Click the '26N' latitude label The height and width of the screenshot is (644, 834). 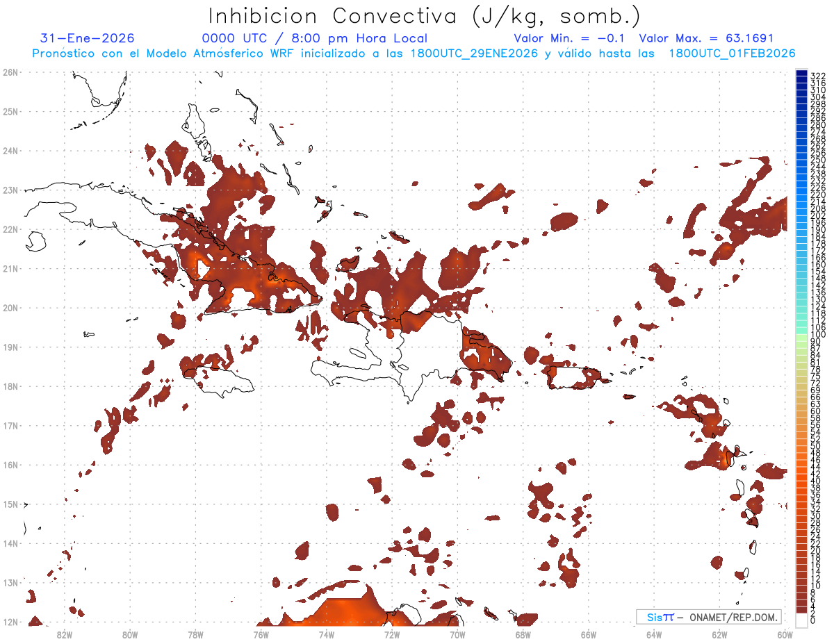[x=10, y=72]
